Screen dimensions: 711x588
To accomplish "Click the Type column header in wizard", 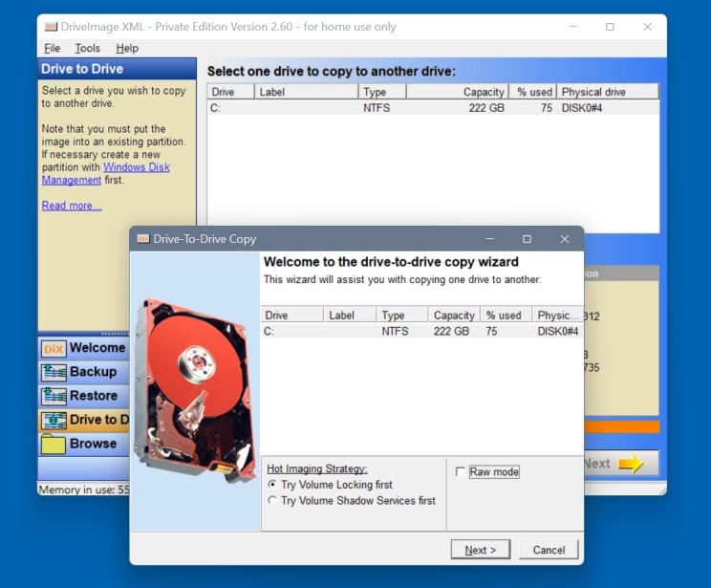I will coord(401,315).
